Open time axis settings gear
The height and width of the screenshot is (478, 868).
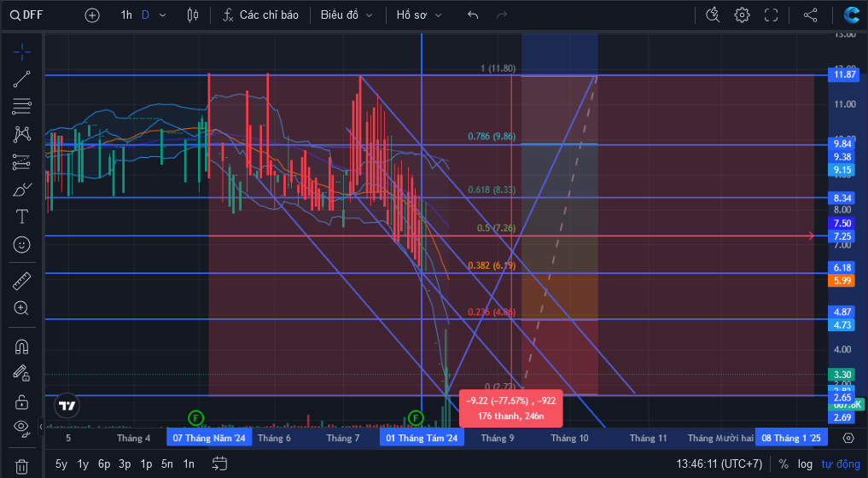click(x=848, y=438)
